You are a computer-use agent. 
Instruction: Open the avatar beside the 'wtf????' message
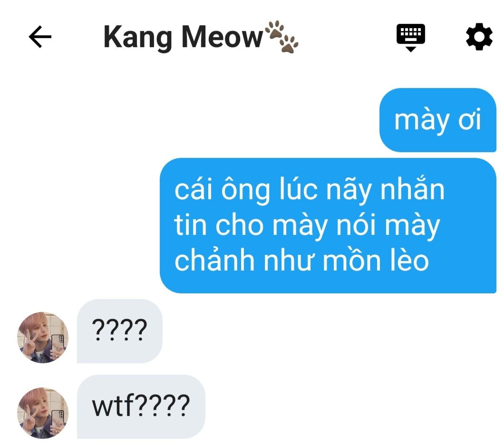click(43, 413)
